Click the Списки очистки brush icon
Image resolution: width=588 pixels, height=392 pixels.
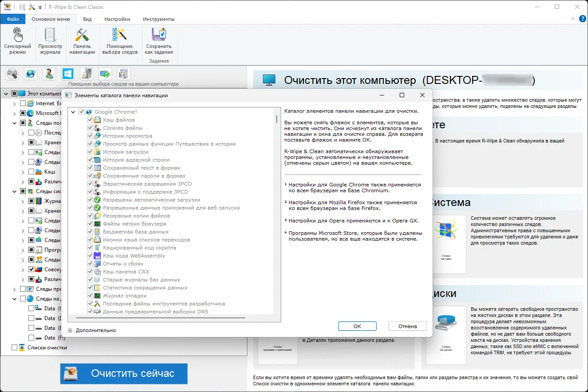tap(22, 348)
